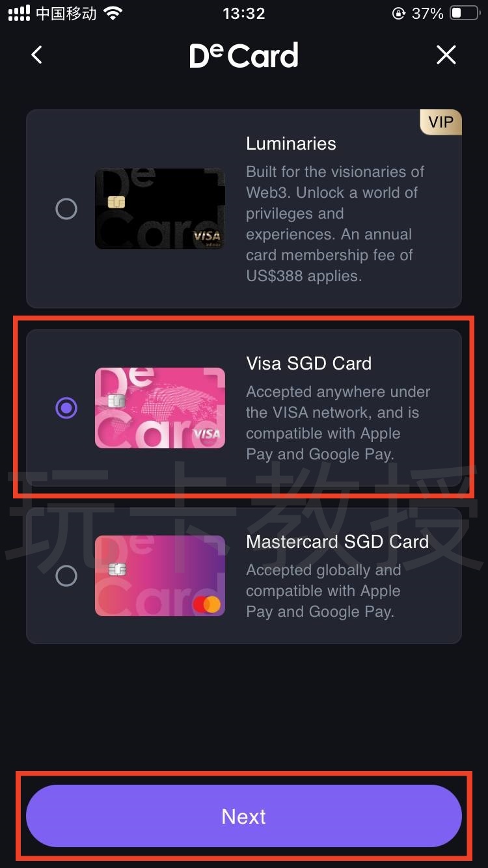This screenshot has width=488, height=868.
Task: Close the DeCard screen with X
Action: 446,55
